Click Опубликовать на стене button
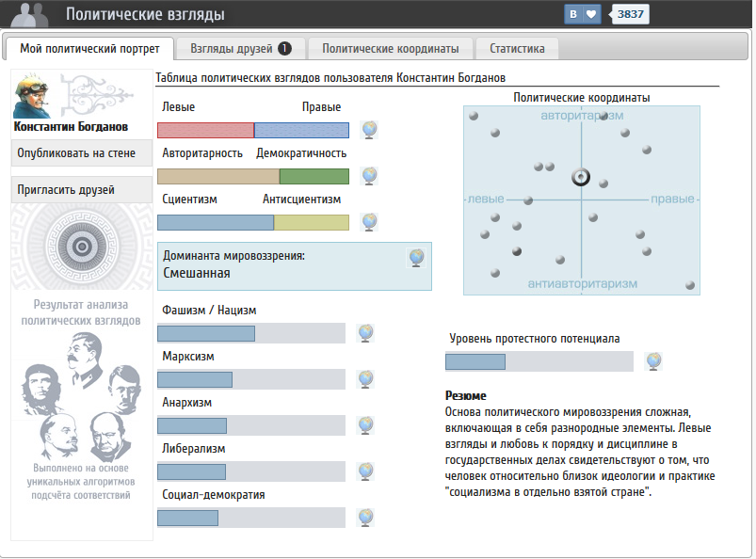The height and width of the screenshot is (559, 756). tap(81, 152)
